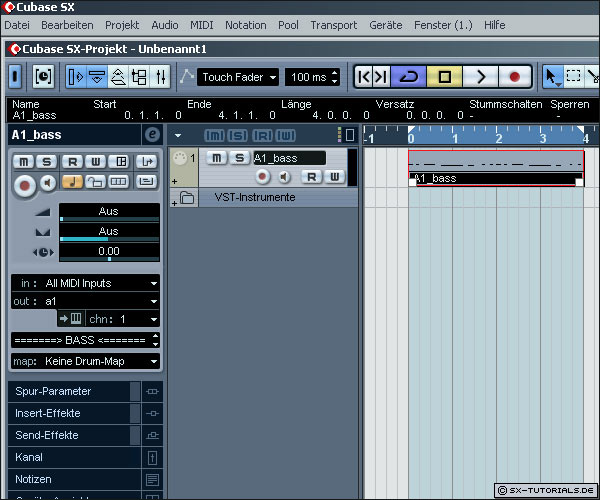Open edit channel settings 'e' button
This screenshot has width=600, height=500.
point(152,135)
